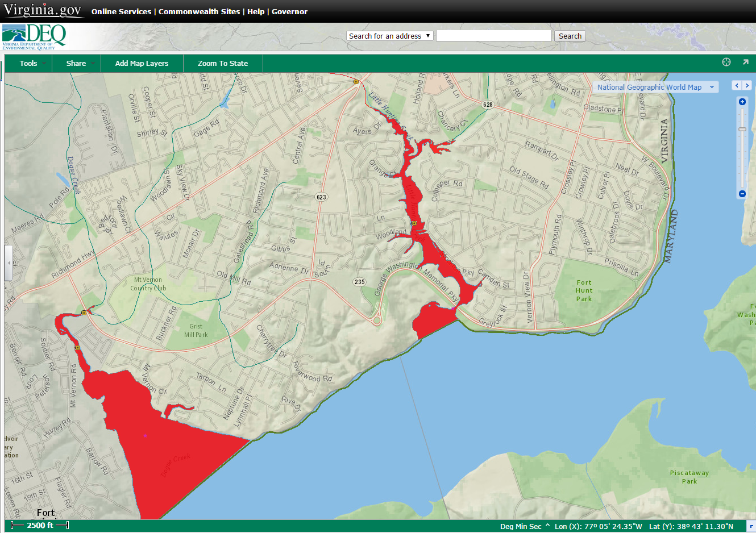Click the MARYLAND state label

pos(671,236)
